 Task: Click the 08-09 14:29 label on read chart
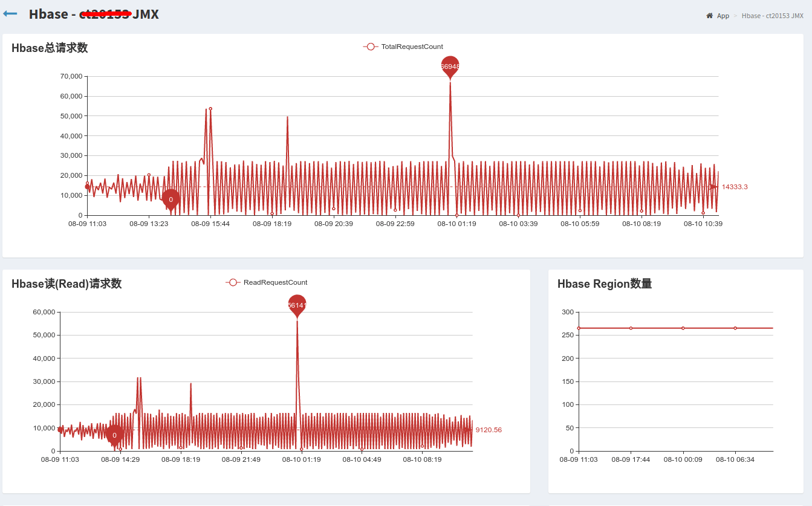click(x=120, y=459)
